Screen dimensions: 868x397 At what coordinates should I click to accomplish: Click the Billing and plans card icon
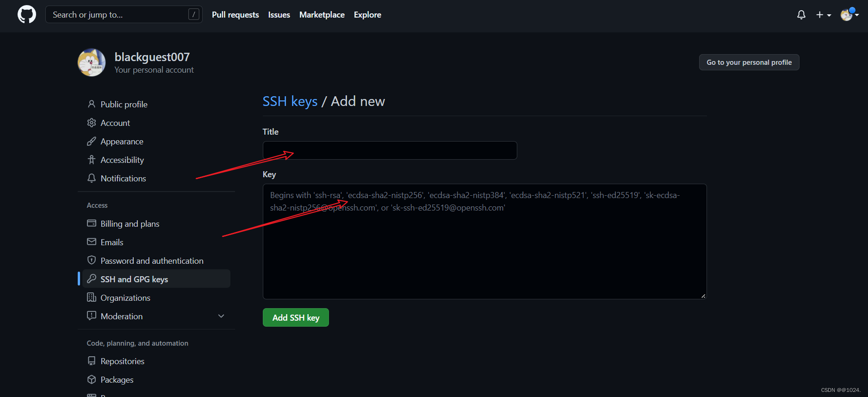coord(92,223)
